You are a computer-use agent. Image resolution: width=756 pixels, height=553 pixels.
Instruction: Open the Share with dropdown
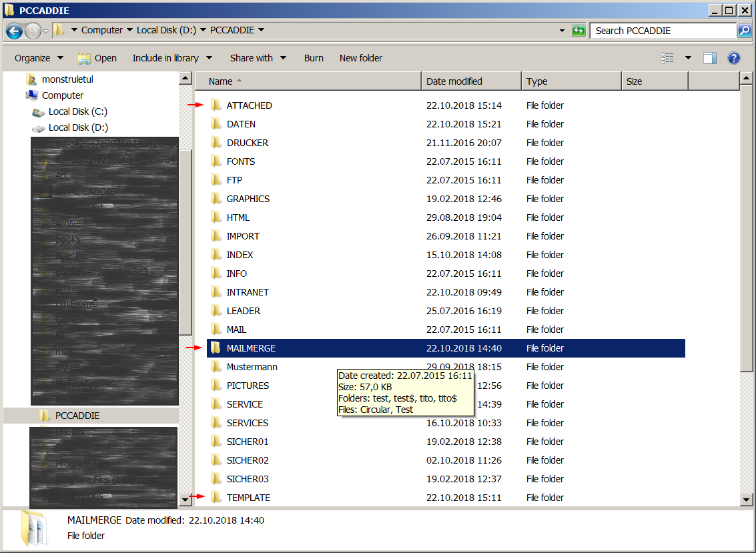pos(258,58)
